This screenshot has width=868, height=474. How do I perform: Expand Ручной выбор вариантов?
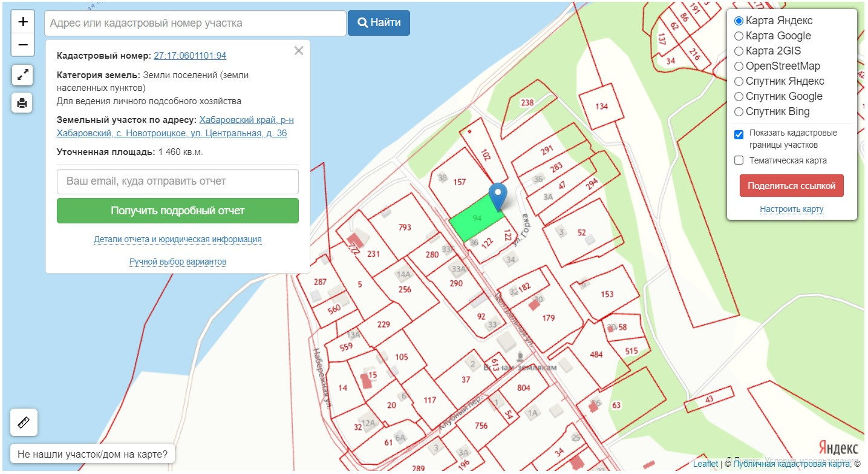click(x=178, y=262)
